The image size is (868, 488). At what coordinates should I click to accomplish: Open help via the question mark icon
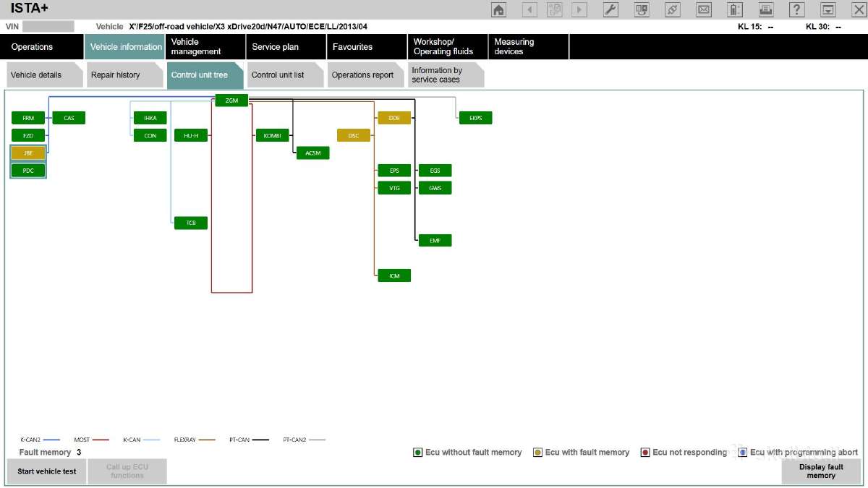[x=797, y=9]
